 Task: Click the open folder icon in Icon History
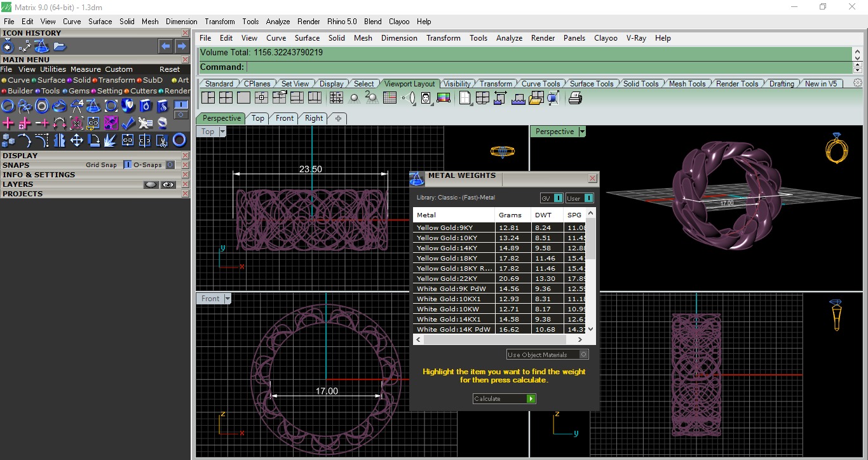(x=60, y=46)
